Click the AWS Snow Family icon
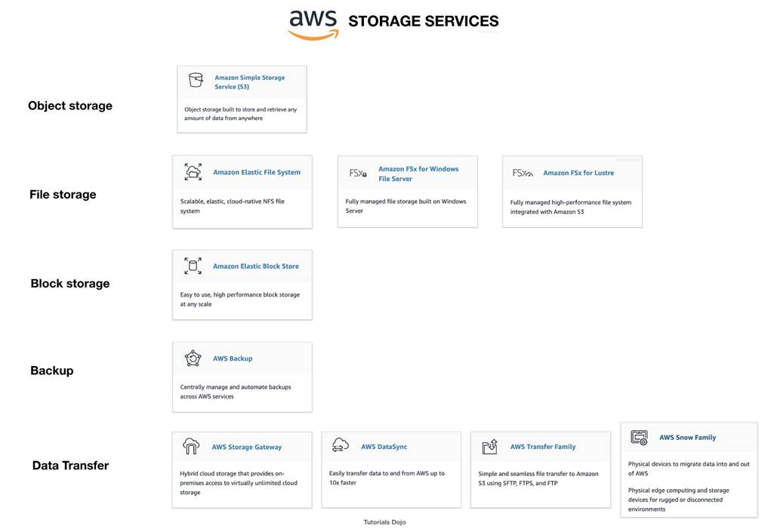This screenshot has height=532, width=771. point(640,437)
